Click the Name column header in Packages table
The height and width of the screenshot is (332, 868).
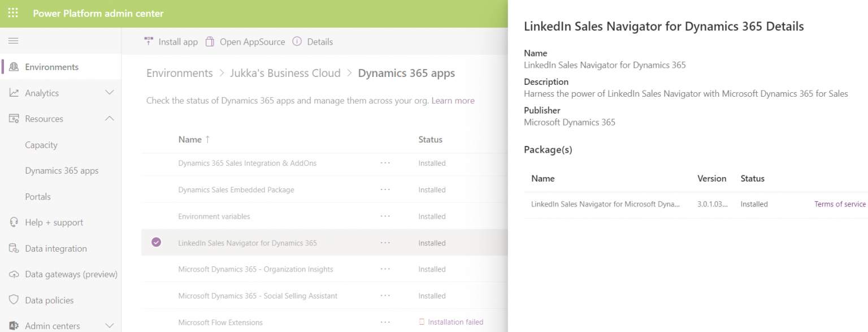coord(543,178)
